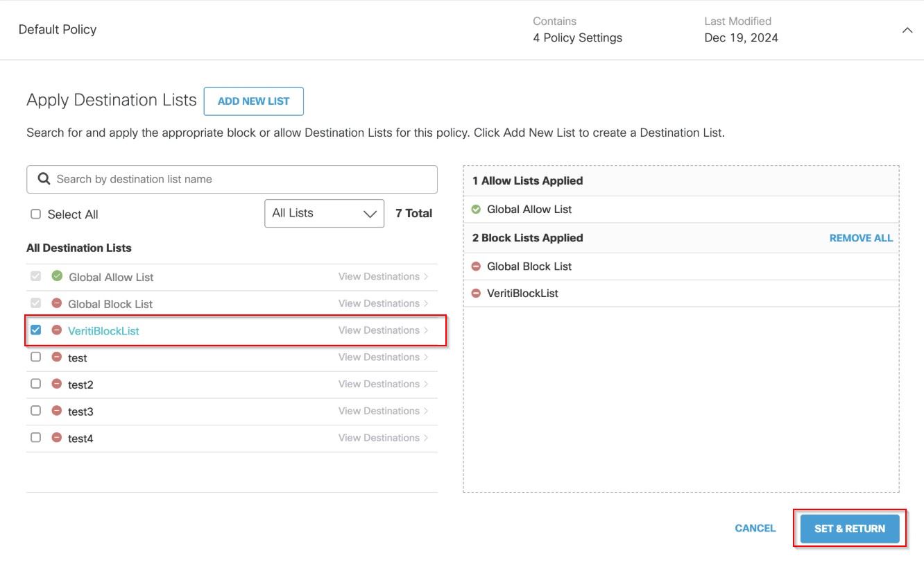924x567 pixels.
Task: Click red block icon beside test3
Action: click(57, 411)
